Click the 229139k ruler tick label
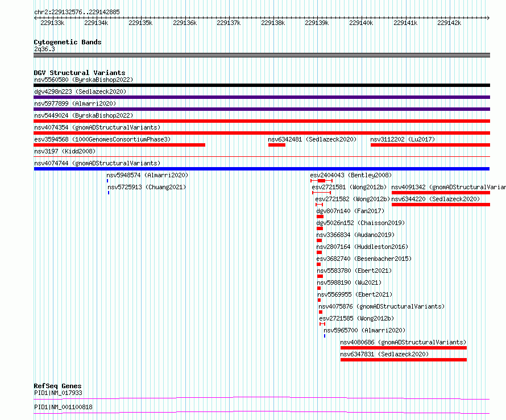Screen dimensions: 506x420 tap(317, 23)
